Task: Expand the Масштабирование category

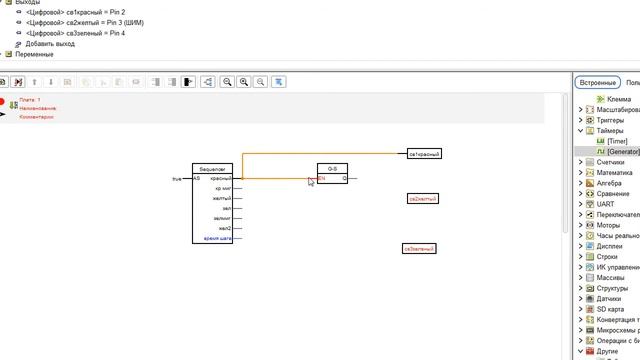Action: [580, 109]
